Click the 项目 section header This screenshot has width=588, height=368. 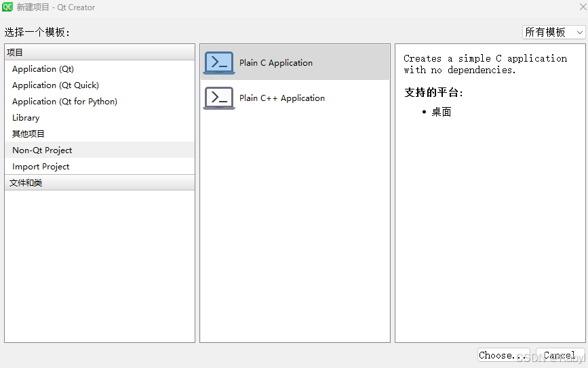[x=100, y=52]
